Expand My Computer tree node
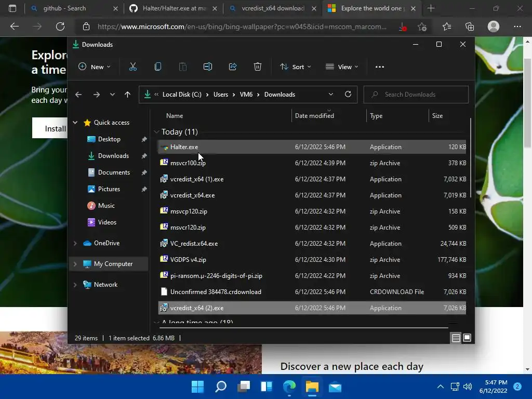This screenshot has width=532, height=399. tap(75, 263)
